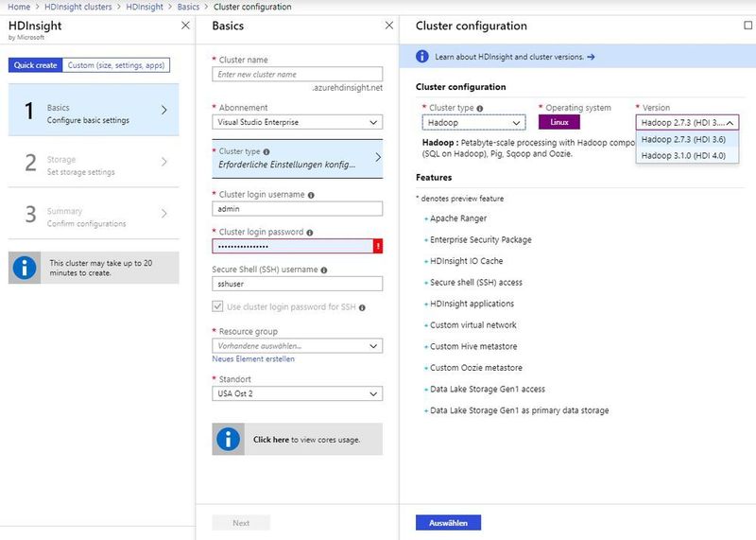This screenshot has width=756, height=540.
Task: Close the HDInsight blade
Action: [185, 26]
